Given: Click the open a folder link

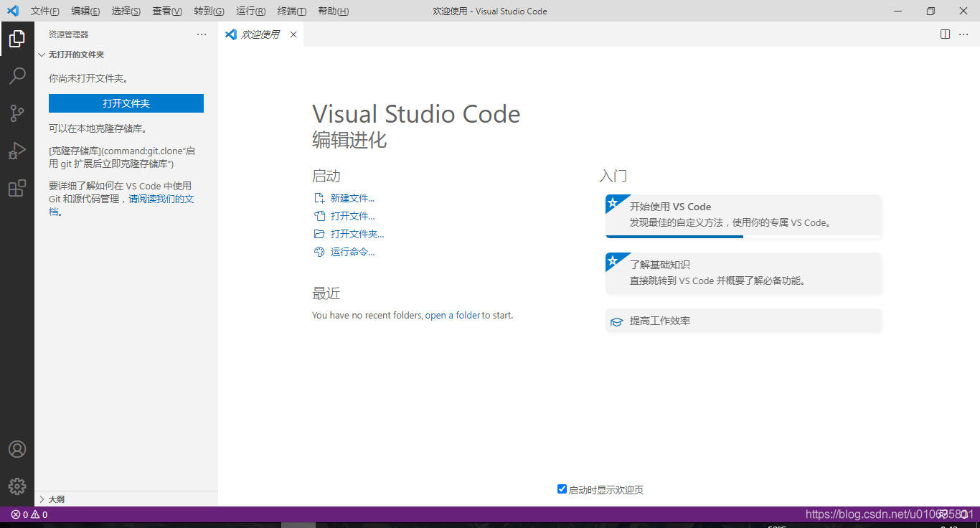Looking at the screenshot, I should [453, 315].
